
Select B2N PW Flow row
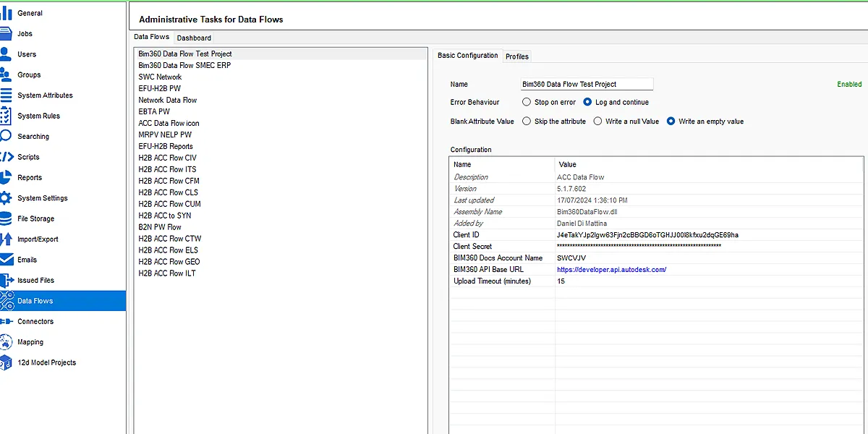click(x=281, y=227)
